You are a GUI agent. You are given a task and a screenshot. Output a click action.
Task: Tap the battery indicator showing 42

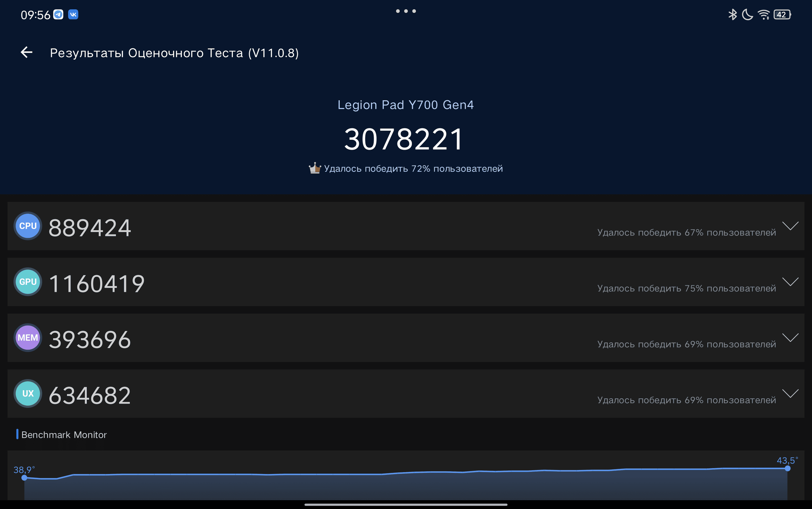pos(782,14)
